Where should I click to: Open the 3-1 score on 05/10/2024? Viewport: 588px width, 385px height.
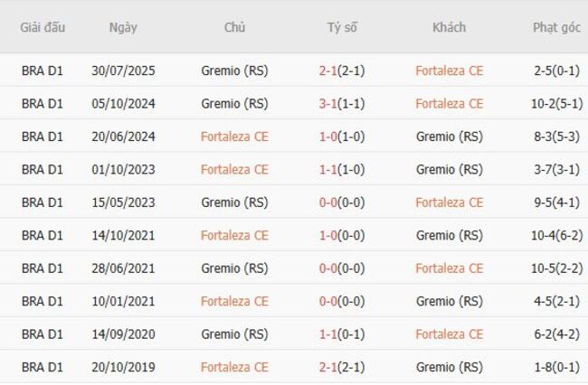(329, 104)
